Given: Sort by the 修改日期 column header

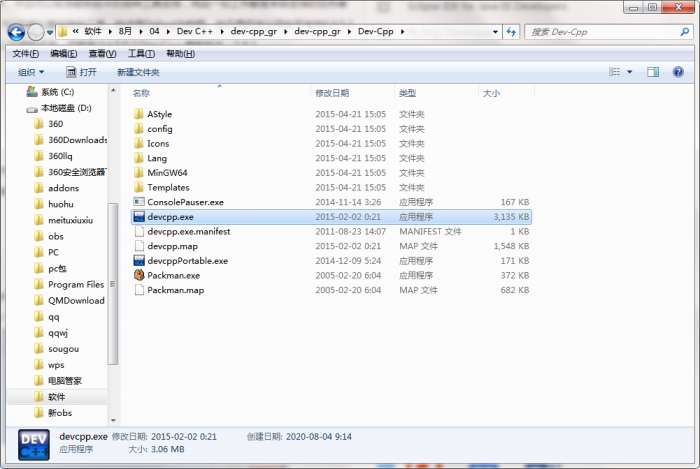Looking at the screenshot, I should (332, 93).
